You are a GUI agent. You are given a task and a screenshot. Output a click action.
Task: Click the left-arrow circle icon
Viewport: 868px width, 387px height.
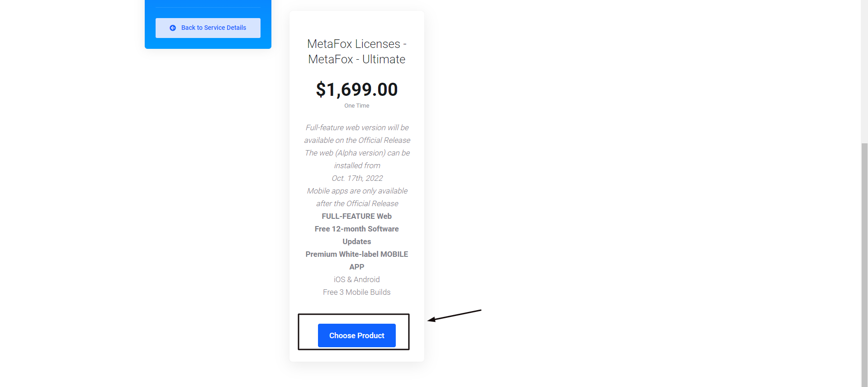point(173,28)
